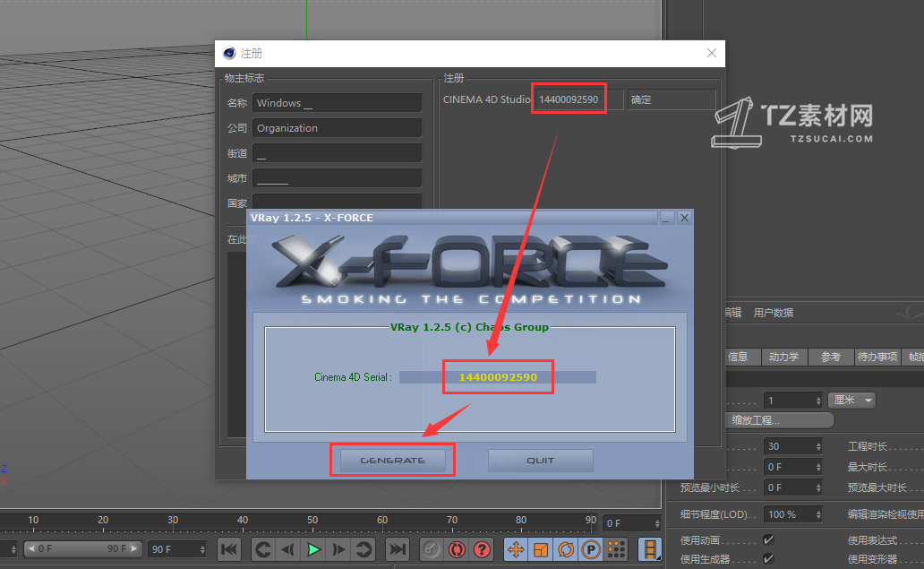Screen dimensions: 924x569
Task: Close the 注册 registration dialog
Action: 711,53
